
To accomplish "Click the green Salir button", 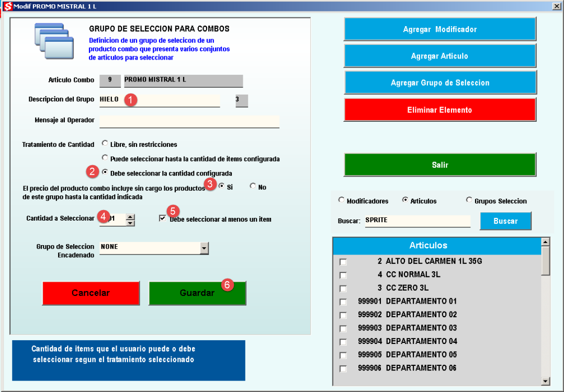I will [x=440, y=165].
